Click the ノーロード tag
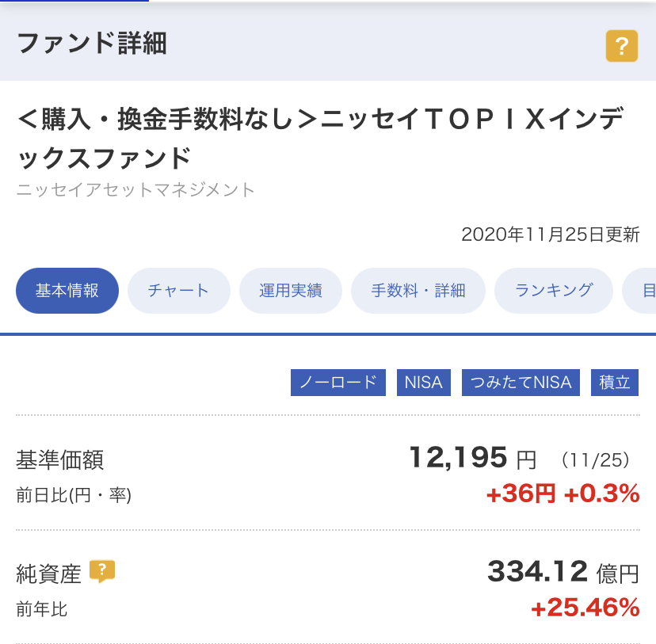Screen dimensions: 656x644 338,383
